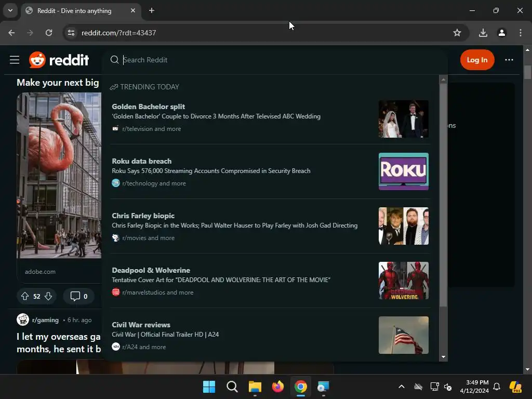Screen dimensions: 532x399
Task: Click the flamingo ad image
Action: [x=59, y=176]
